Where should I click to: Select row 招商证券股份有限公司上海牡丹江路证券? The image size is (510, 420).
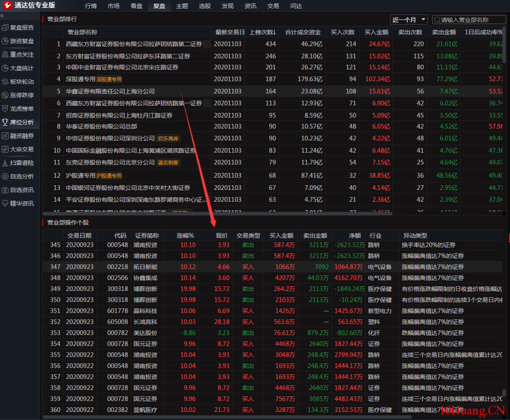pos(272,115)
